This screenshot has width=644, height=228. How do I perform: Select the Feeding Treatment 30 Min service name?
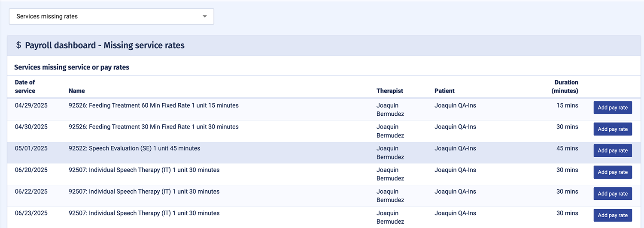coord(153,127)
